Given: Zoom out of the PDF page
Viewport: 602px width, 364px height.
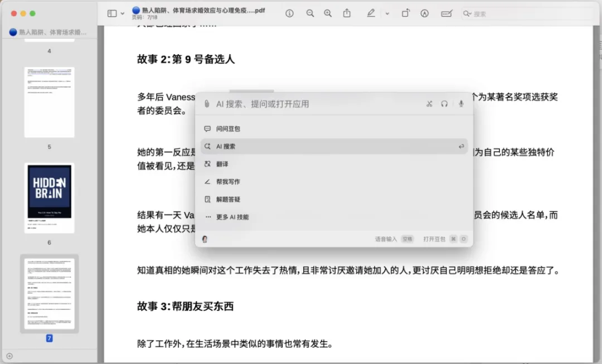Looking at the screenshot, I should click(x=310, y=13).
